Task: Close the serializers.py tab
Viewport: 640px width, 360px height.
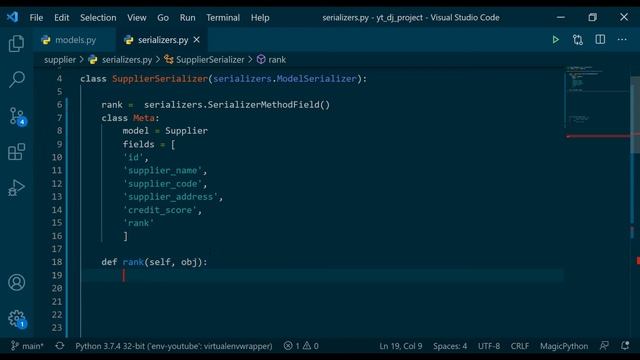Action: pyautogui.click(x=197, y=40)
